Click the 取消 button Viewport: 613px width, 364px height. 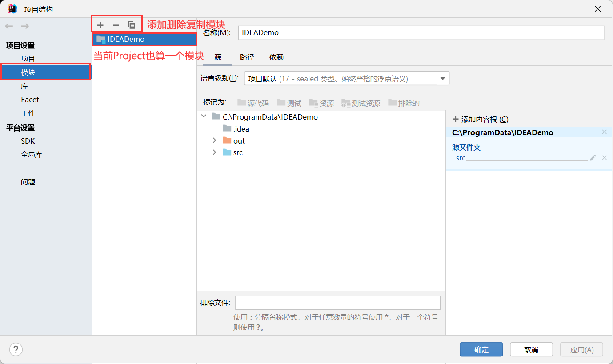click(x=531, y=349)
